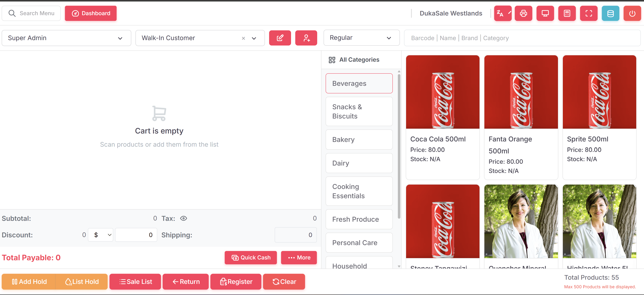The width and height of the screenshot is (644, 295).
Task: Select the Fresh Produce category
Action: click(x=359, y=219)
